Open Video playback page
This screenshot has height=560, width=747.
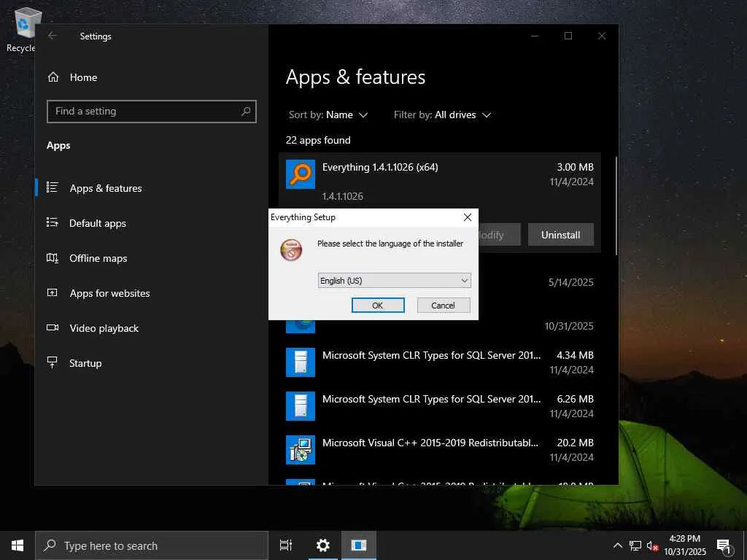pos(104,328)
